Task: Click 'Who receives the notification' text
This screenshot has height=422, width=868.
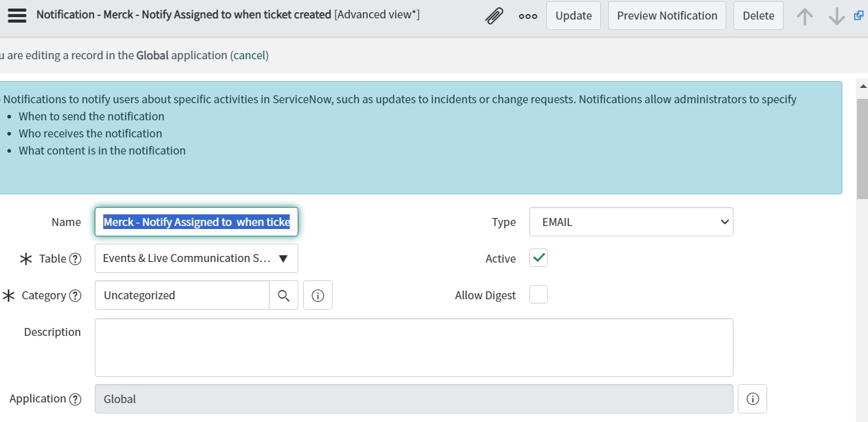Action: pyautogui.click(x=90, y=134)
